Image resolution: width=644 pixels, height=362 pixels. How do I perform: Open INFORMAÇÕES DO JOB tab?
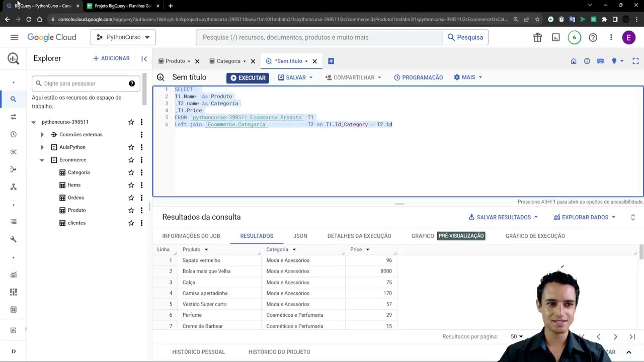coord(191,236)
